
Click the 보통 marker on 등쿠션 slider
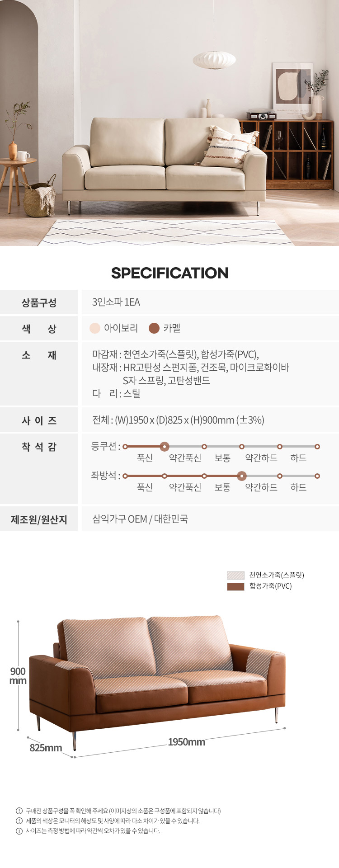point(204,447)
